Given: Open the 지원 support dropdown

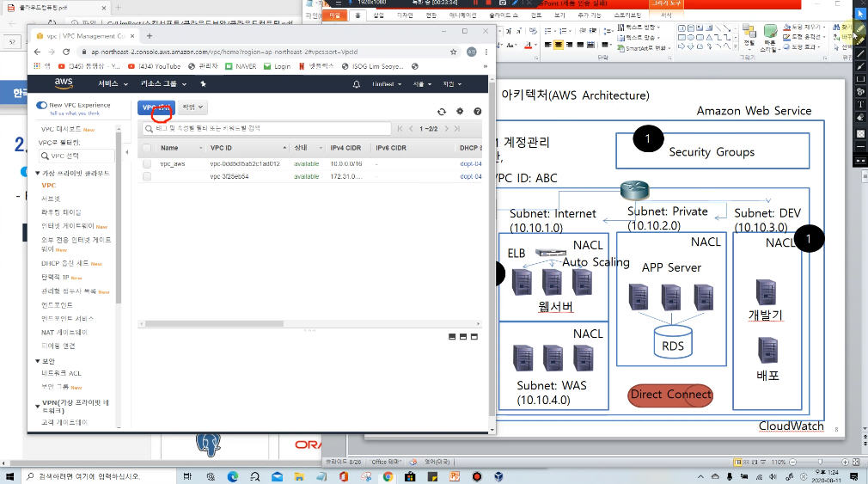Looking at the screenshot, I should pos(452,84).
